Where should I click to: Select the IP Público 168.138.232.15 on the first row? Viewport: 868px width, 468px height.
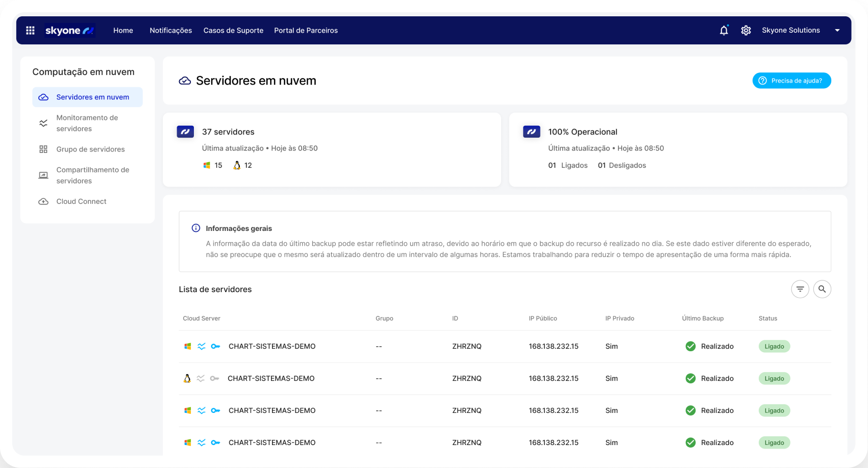[x=554, y=346]
